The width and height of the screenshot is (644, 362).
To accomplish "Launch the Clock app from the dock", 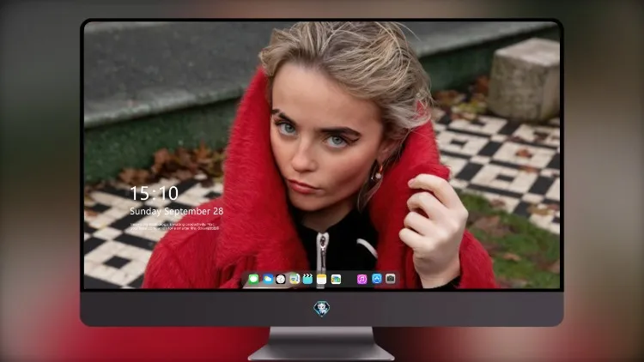I will pyautogui.click(x=281, y=279).
